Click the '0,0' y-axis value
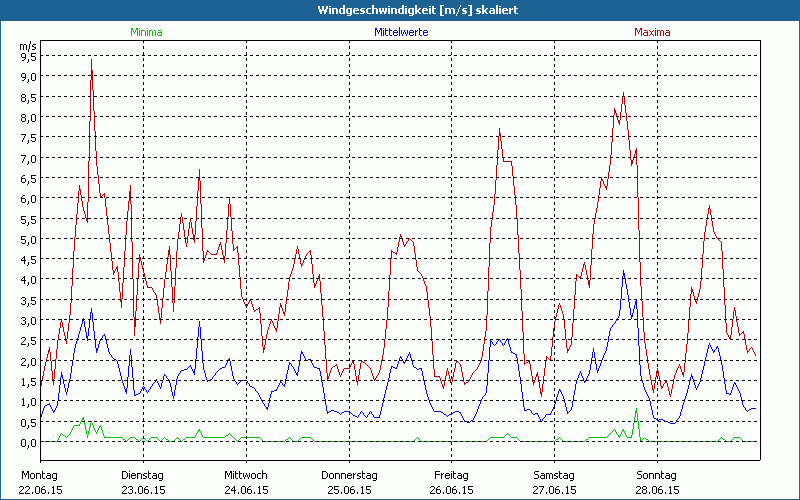The height and width of the screenshot is (500, 800). [29, 442]
